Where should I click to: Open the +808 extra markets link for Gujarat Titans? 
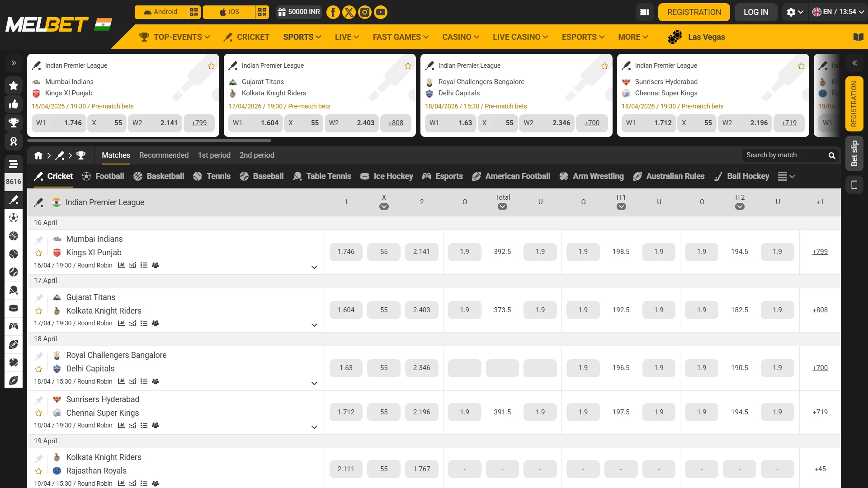820,310
